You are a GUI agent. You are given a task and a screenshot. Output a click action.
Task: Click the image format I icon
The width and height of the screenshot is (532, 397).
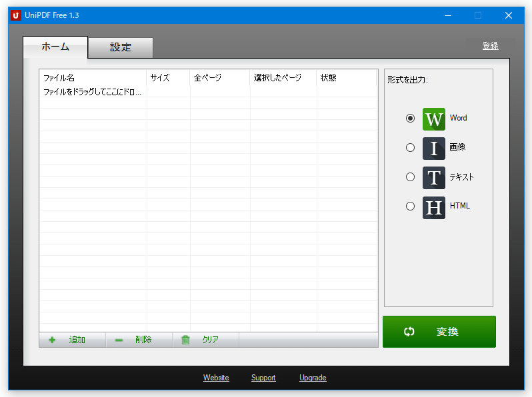tap(433, 148)
